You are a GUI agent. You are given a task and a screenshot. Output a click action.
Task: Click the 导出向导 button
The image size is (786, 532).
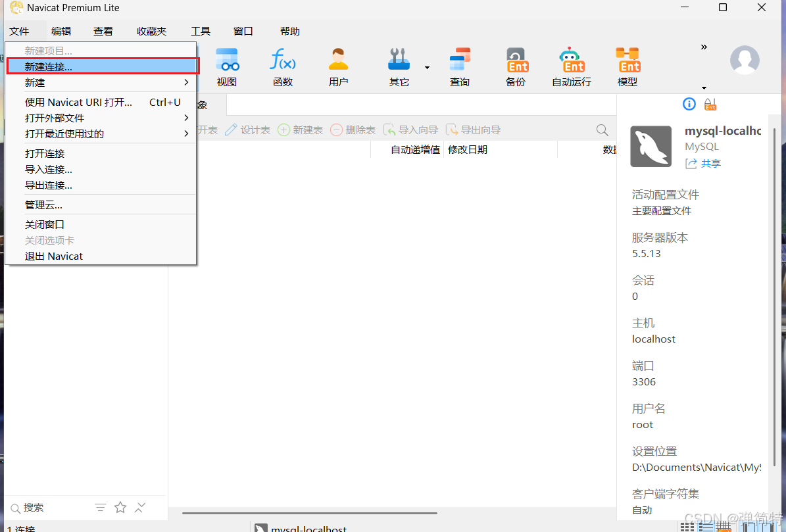click(x=473, y=130)
